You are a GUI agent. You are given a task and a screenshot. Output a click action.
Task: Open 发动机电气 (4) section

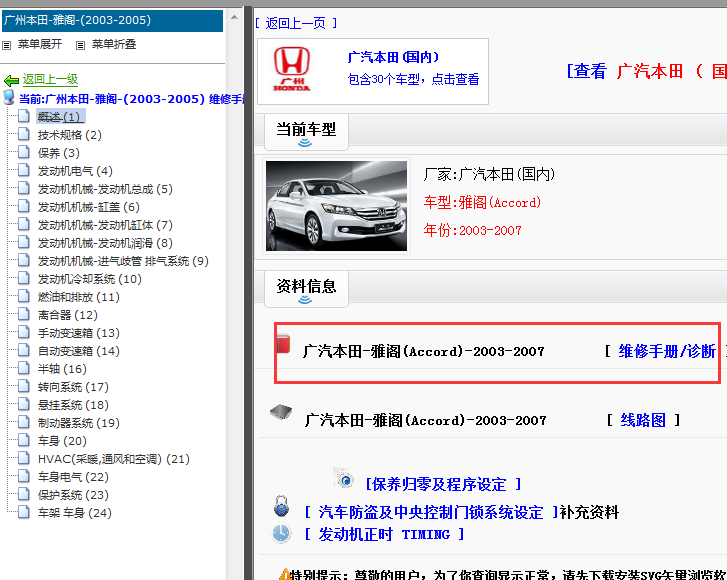tap(75, 171)
